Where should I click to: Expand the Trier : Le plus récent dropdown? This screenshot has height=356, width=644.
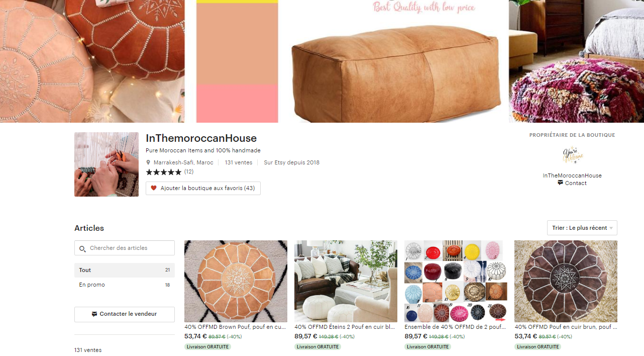(x=582, y=228)
